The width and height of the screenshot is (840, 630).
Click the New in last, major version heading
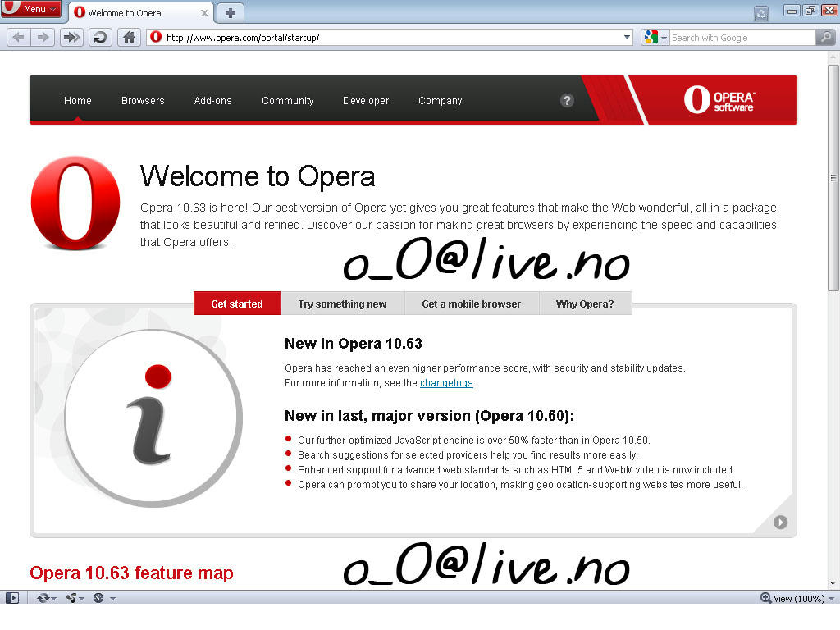pyautogui.click(x=429, y=416)
